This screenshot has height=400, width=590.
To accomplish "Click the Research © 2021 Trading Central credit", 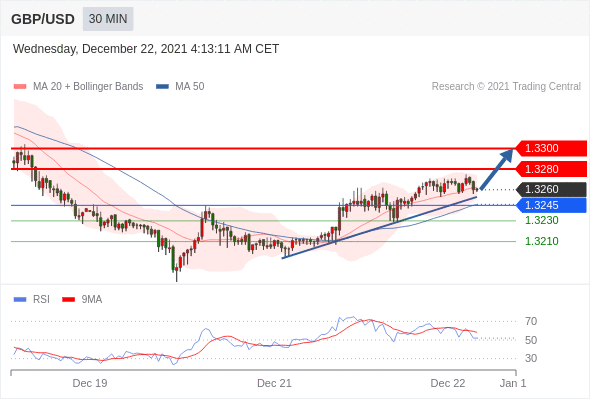I will (506, 87).
